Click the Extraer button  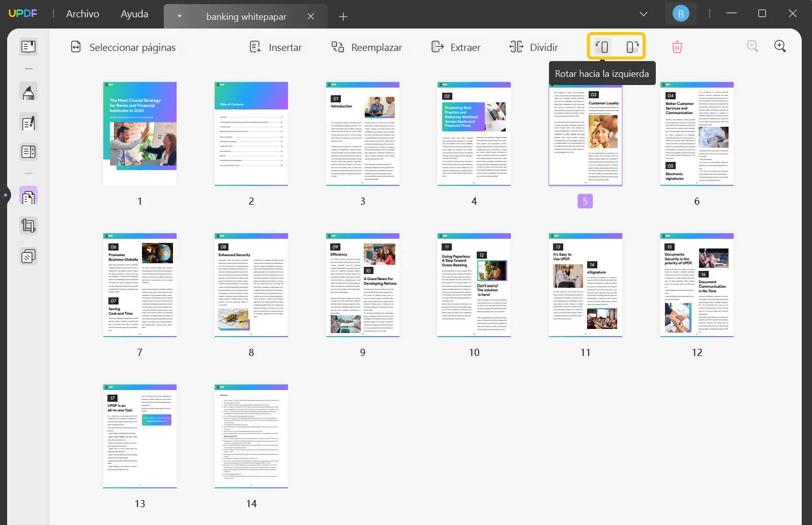[x=456, y=47]
